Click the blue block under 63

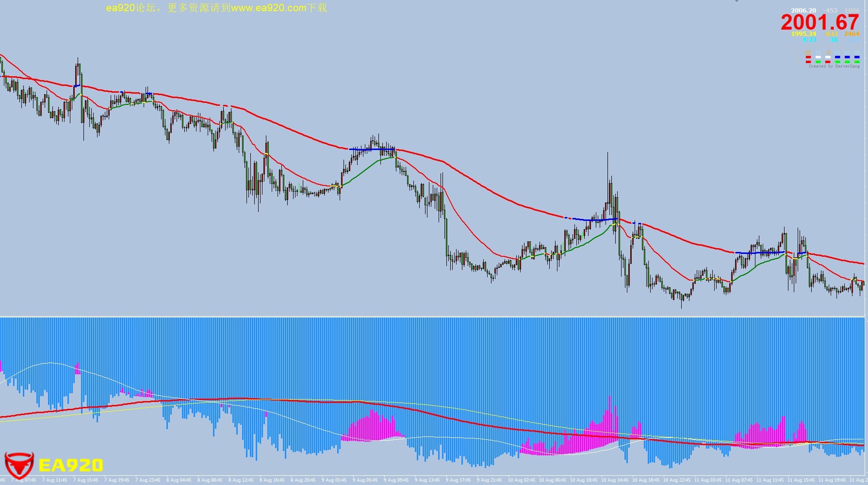[x=837, y=57]
